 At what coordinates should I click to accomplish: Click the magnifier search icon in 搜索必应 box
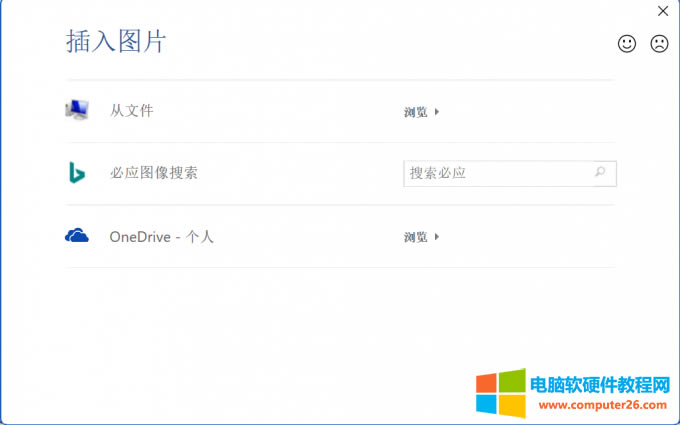(600, 172)
